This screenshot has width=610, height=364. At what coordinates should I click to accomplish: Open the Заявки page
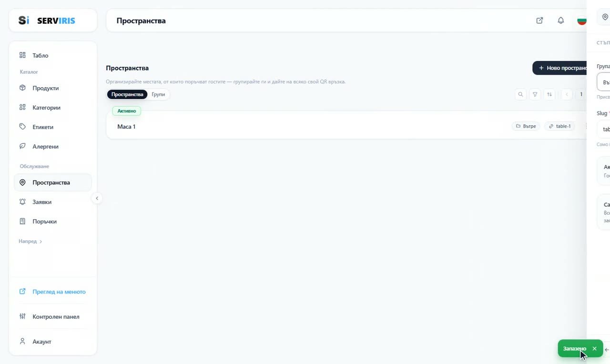click(x=52, y=202)
